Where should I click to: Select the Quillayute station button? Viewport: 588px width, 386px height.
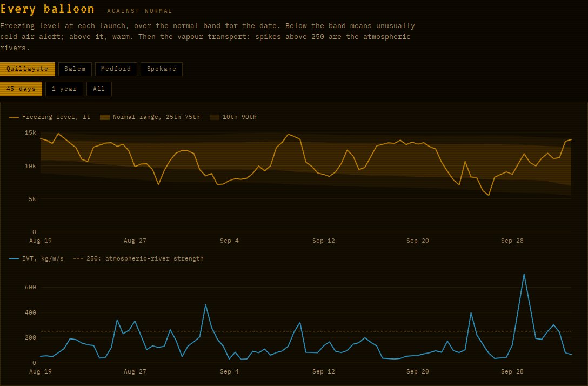(28, 69)
